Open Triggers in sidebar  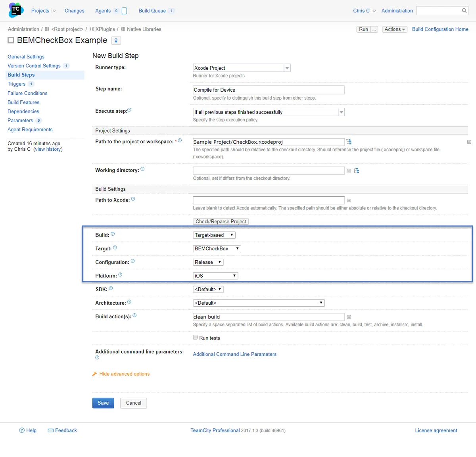16,84
